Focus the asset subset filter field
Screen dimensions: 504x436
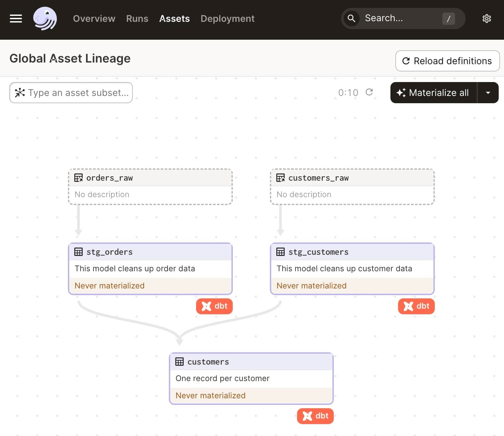coord(78,93)
